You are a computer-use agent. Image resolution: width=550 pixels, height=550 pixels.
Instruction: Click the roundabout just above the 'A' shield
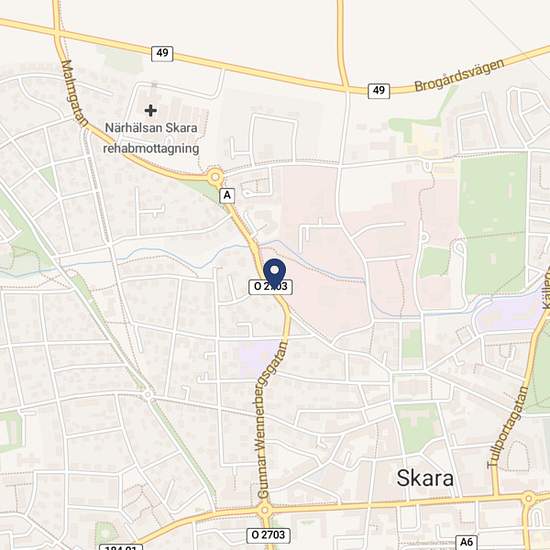pos(215,177)
